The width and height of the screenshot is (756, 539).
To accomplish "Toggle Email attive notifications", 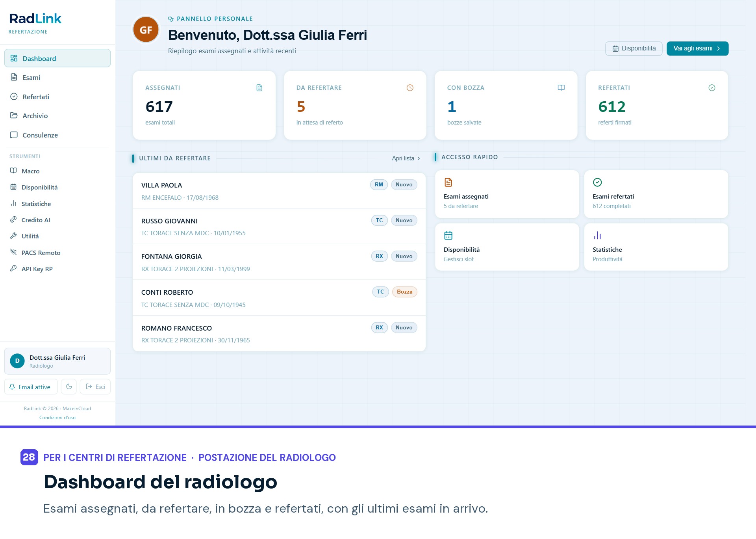I will point(31,387).
